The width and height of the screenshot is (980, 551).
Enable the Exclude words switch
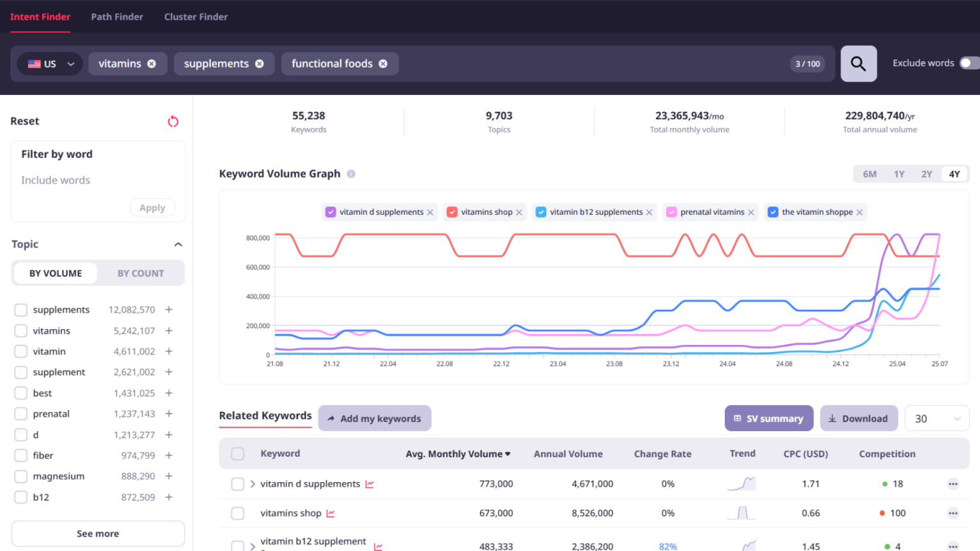pos(969,62)
